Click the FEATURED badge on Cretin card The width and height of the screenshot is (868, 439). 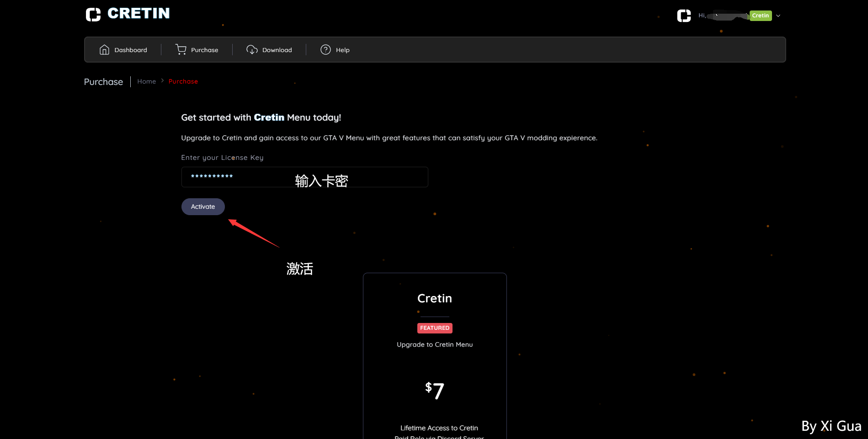coord(435,328)
